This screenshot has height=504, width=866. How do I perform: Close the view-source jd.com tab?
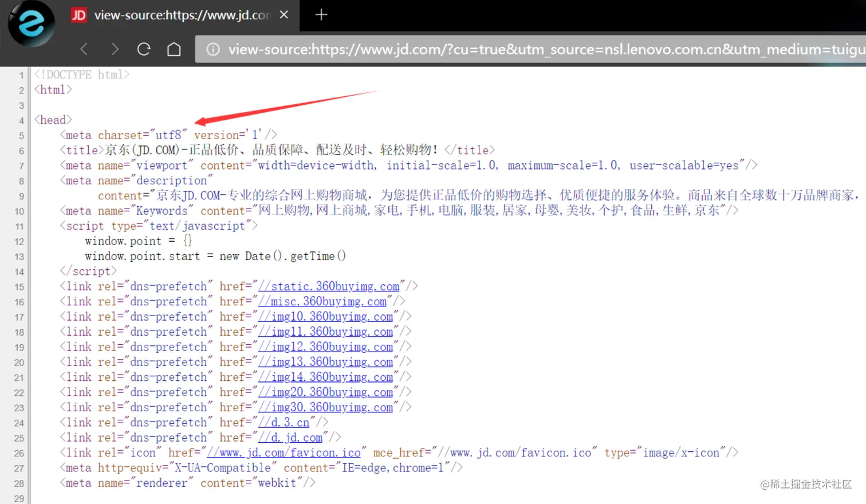point(284,15)
